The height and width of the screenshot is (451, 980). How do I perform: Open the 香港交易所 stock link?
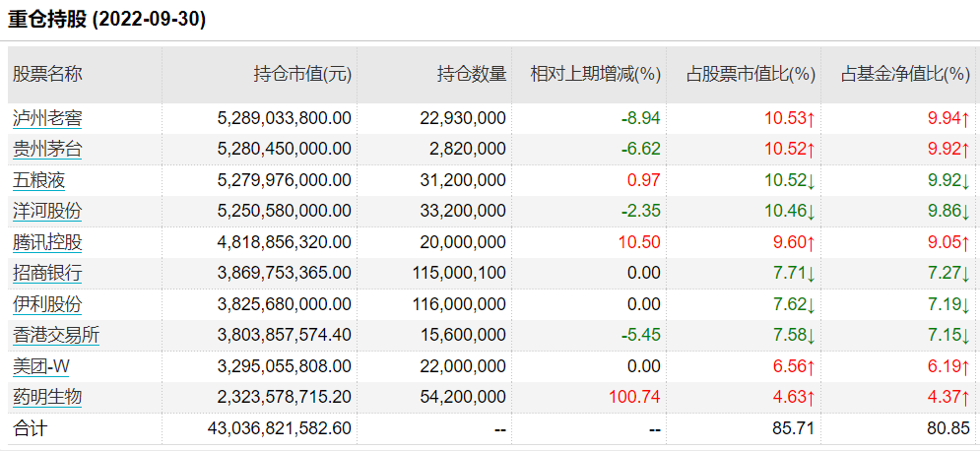[x=56, y=336]
